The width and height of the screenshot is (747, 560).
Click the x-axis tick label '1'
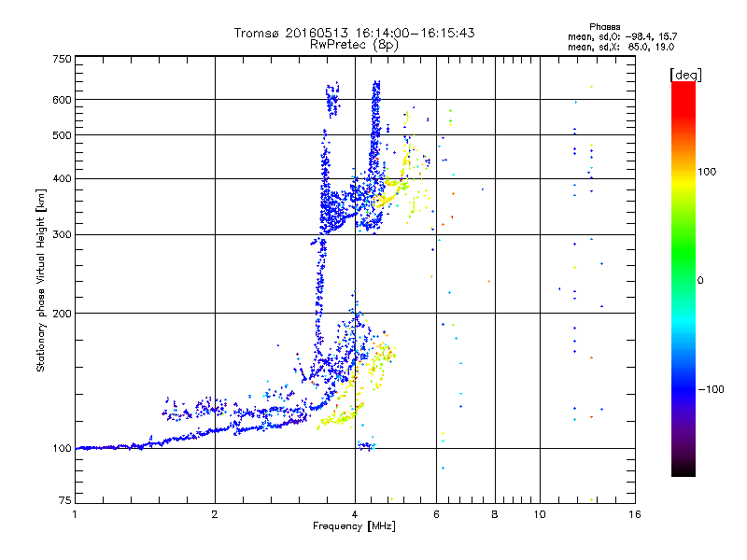[x=75, y=514]
